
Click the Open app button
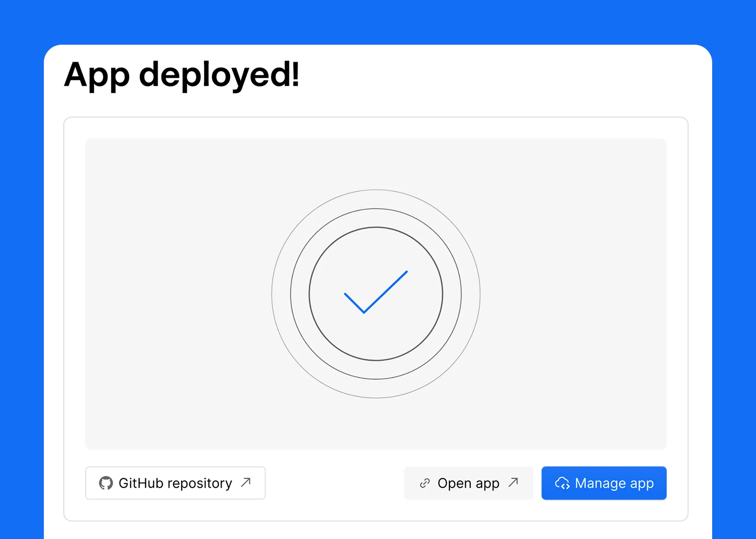(468, 483)
